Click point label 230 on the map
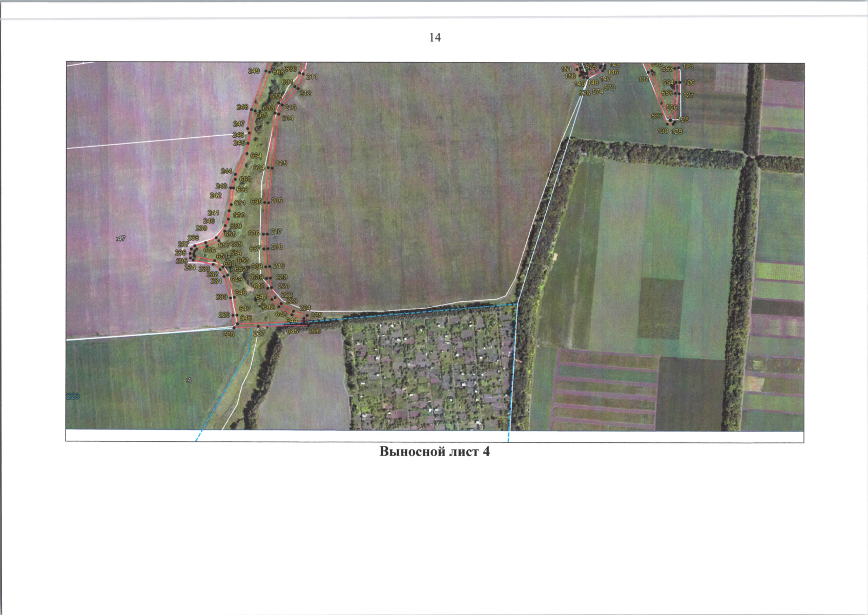The height and width of the screenshot is (615, 868). click(221, 297)
